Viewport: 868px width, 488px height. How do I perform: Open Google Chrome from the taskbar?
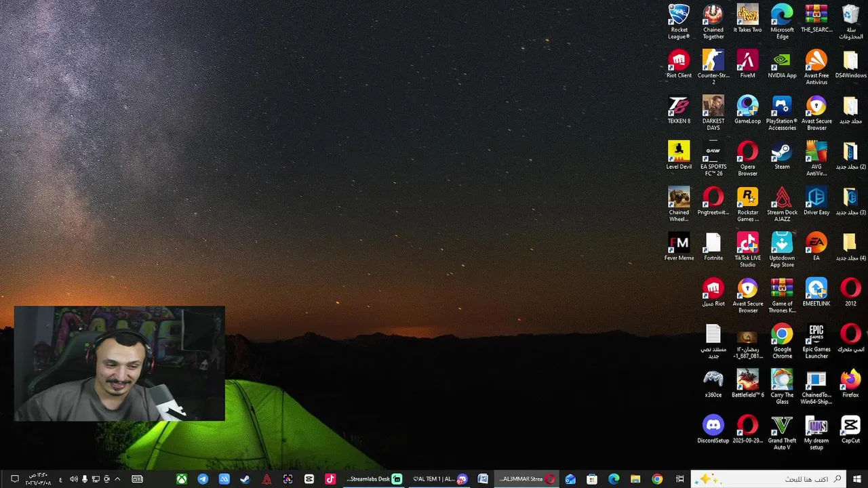pos(657,479)
